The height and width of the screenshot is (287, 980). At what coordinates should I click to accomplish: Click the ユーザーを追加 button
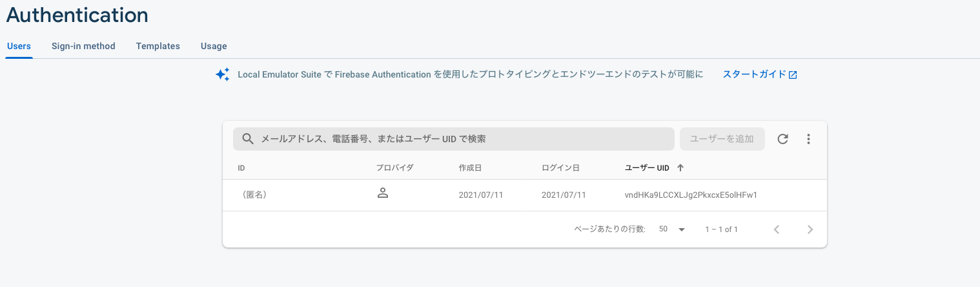click(722, 139)
